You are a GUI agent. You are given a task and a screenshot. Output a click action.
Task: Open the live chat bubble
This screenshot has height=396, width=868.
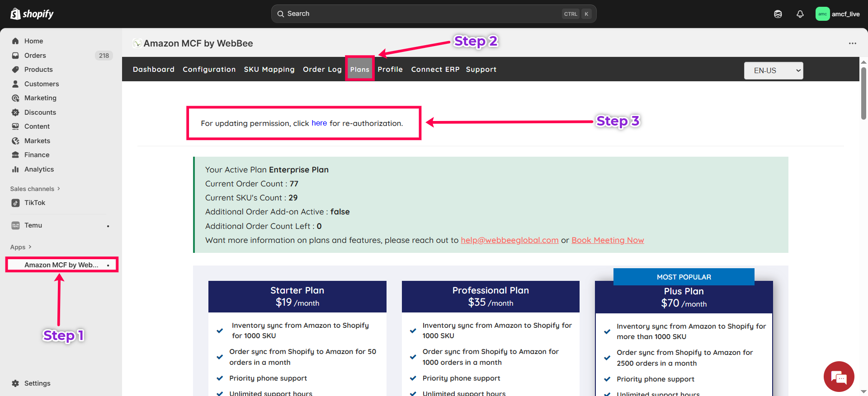pyautogui.click(x=839, y=376)
